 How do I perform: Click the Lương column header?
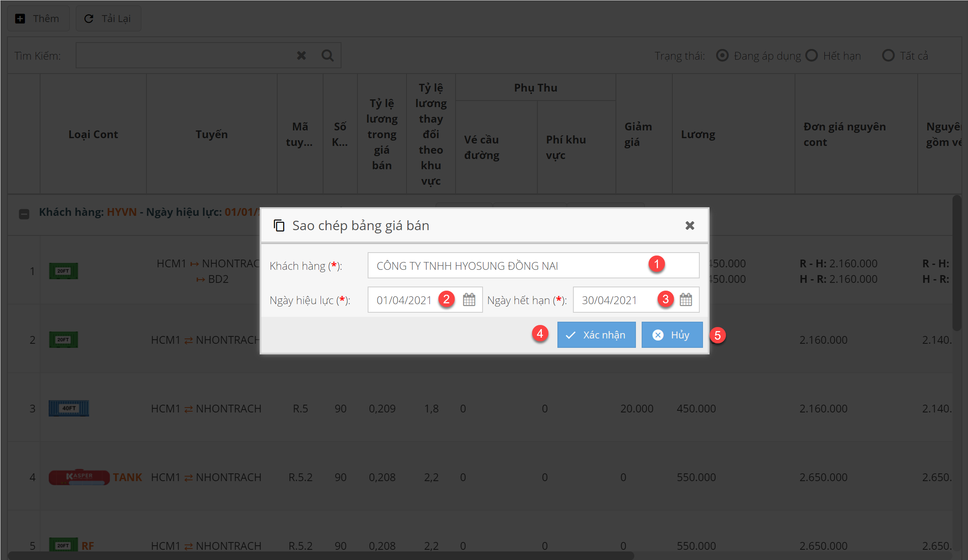tap(698, 134)
